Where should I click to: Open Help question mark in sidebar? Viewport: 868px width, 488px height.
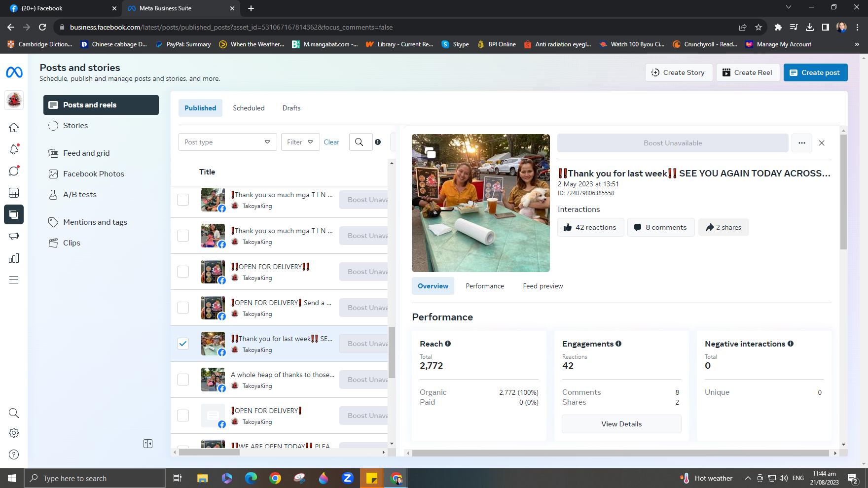click(x=14, y=454)
